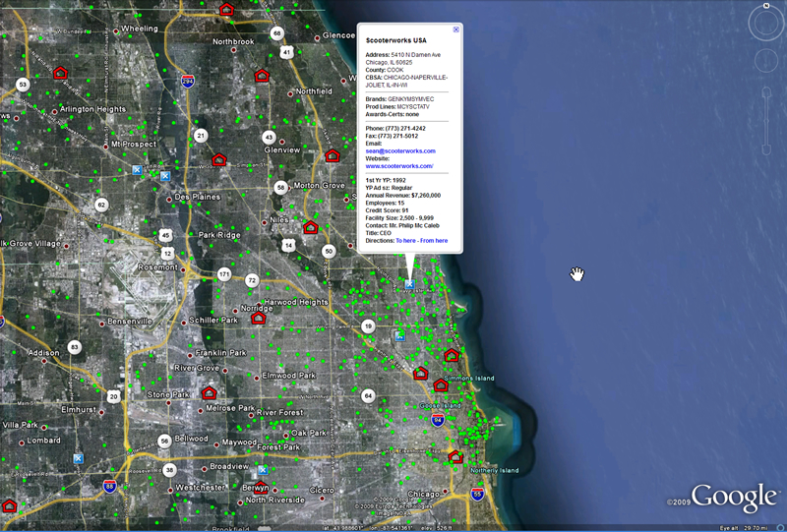Click the Move joystick circle control
This screenshot has height=532, width=787.
766,60
